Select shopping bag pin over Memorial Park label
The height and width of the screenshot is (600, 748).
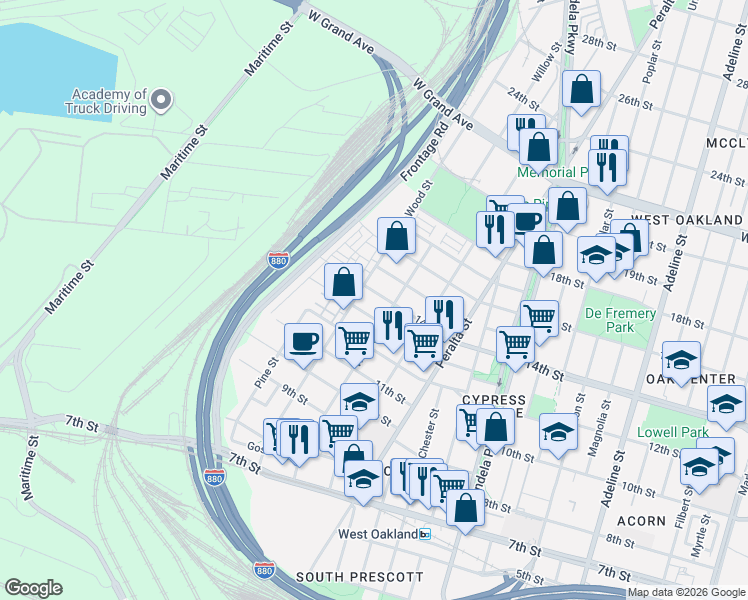pyautogui.click(x=539, y=150)
